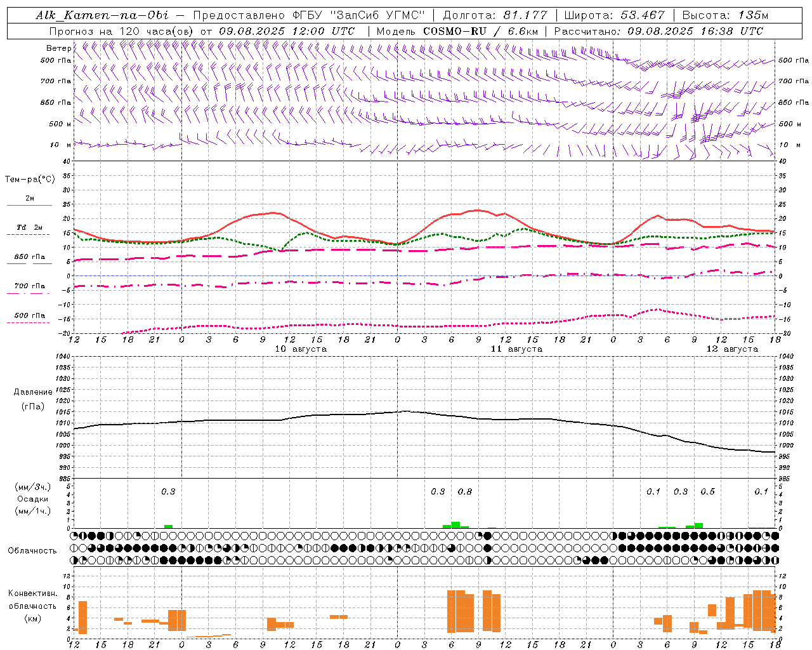812x650 pixels.
Task: Click the Модель COSMO-RU / 6.6км text
Action: (457, 31)
